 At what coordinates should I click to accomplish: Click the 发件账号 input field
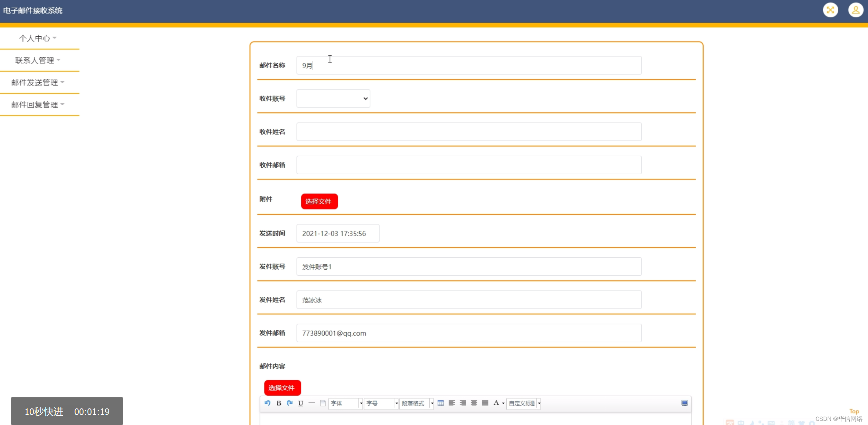click(469, 267)
